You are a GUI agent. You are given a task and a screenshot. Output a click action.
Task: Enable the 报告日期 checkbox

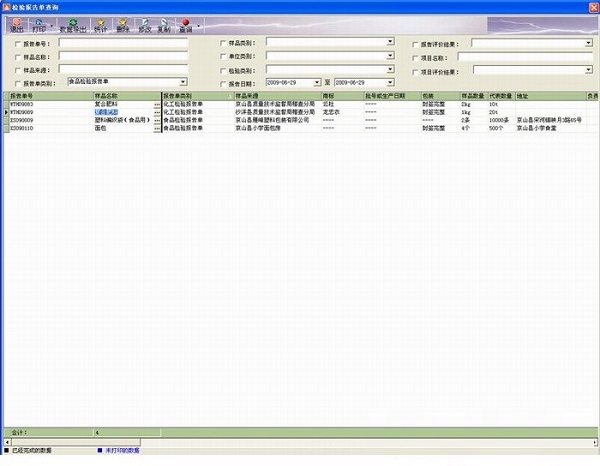point(223,84)
